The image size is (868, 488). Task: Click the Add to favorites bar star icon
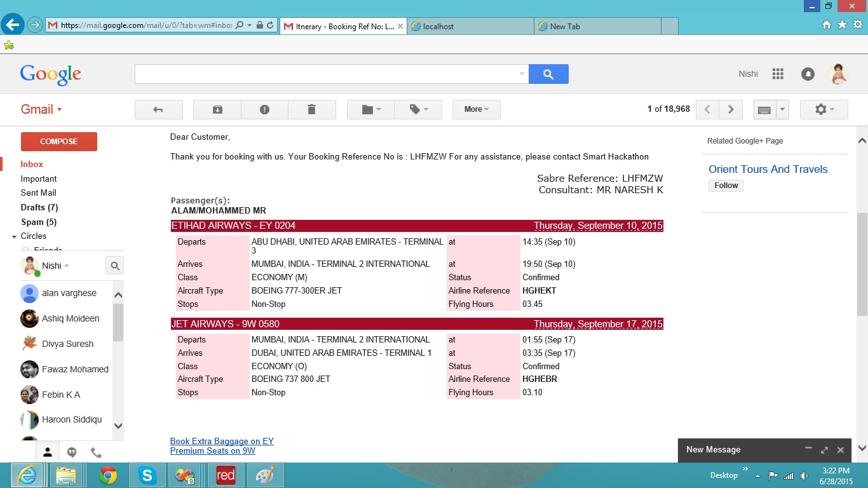(8, 45)
